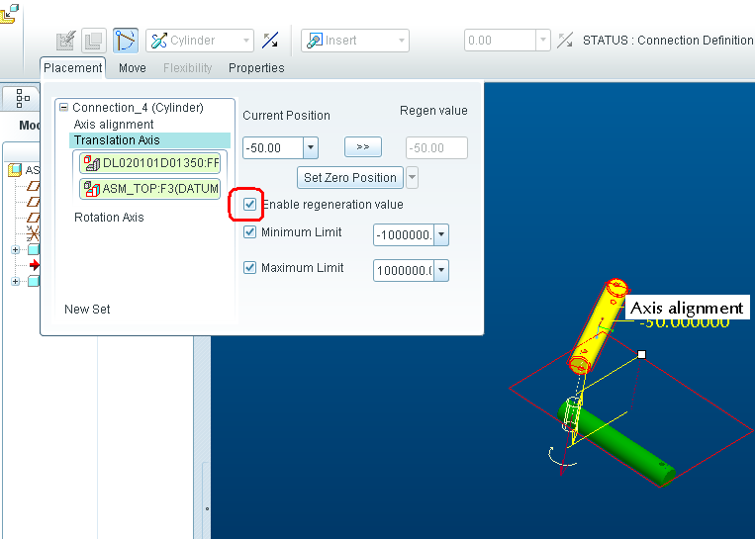Click the STATUS : Connection Definition text
Image resolution: width=756 pixels, height=539 pixels.
[x=668, y=40]
